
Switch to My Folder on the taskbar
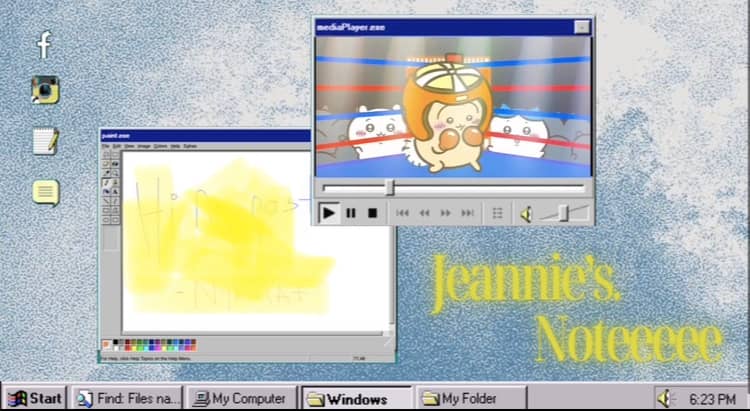(x=471, y=398)
